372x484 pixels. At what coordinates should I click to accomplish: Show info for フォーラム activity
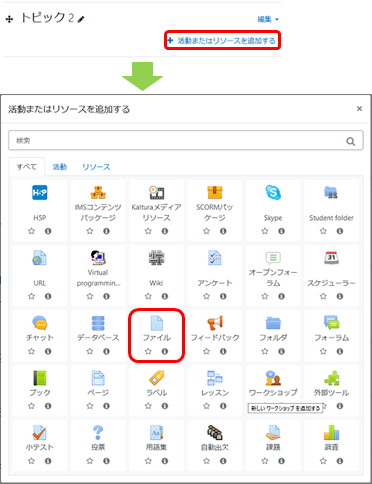tap(340, 351)
